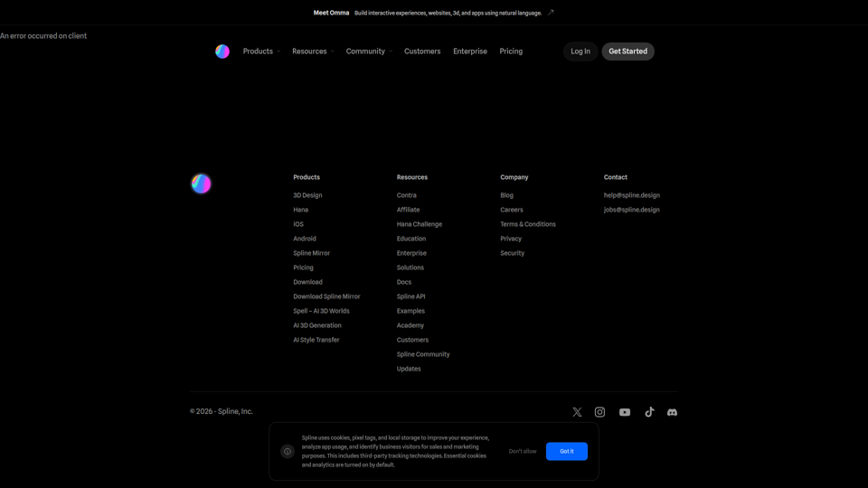The height and width of the screenshot is (488, 868).
Task: Open AI Style Transfer link
Action: pyautogui.click(x=316, y=340)
